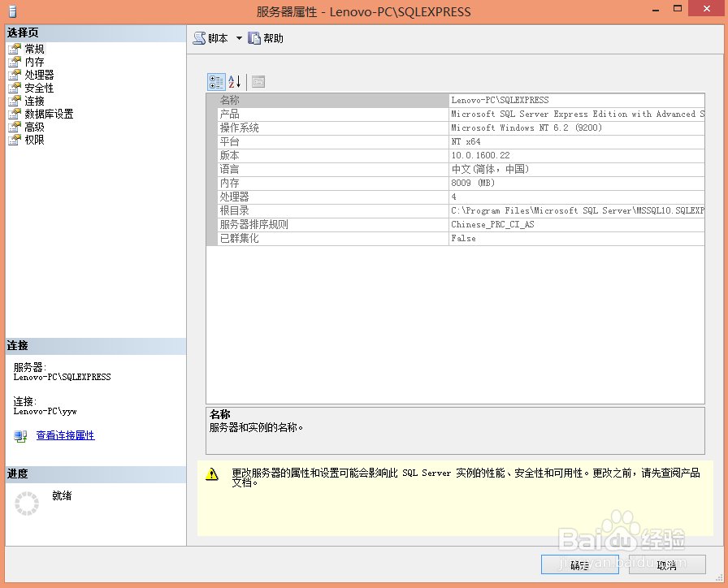Follow the 查看连接属性 link

click(x=65, y=436)
